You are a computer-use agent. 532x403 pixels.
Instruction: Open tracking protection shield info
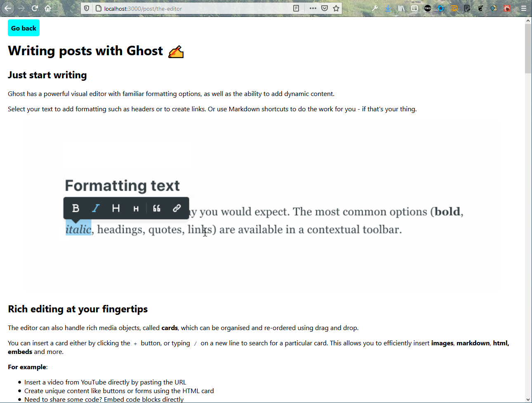point(87,8)
